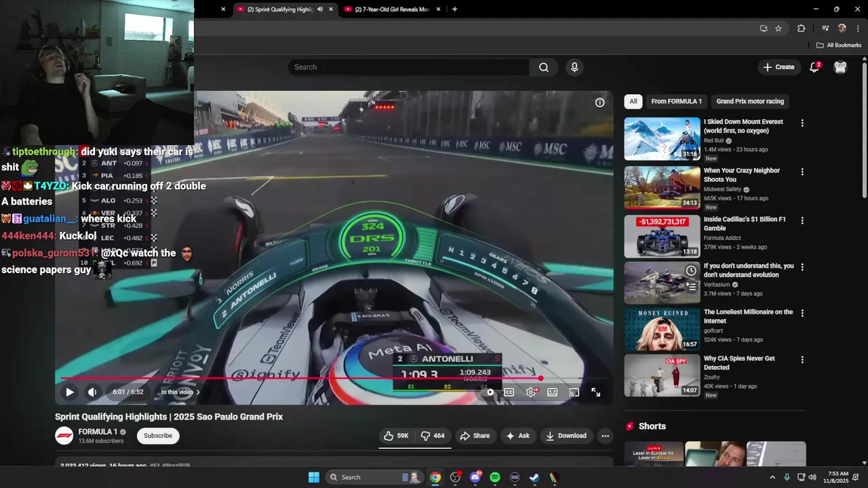868x488 pixels.
Task: Open YouTube notifications bell
Action: click(x=815, y=67)
